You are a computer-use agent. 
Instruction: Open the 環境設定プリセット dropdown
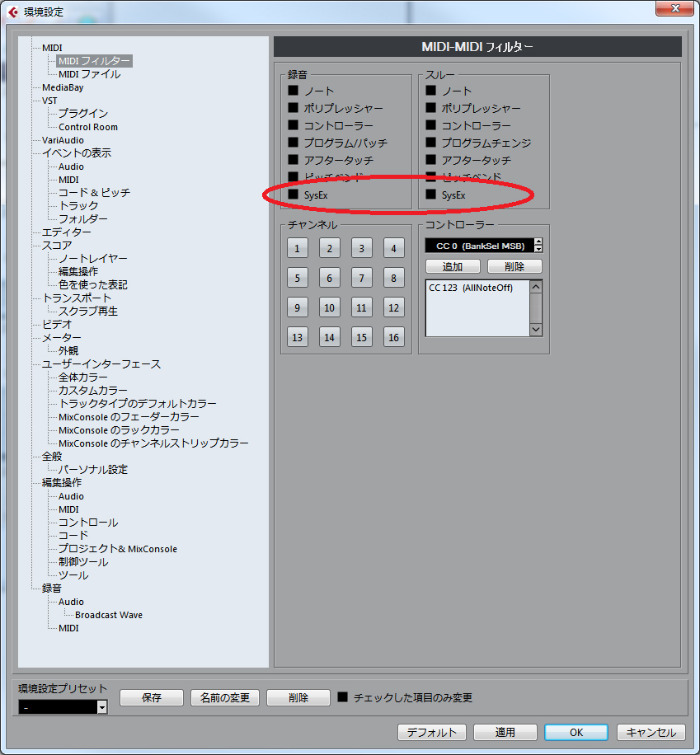coord(63,707)
